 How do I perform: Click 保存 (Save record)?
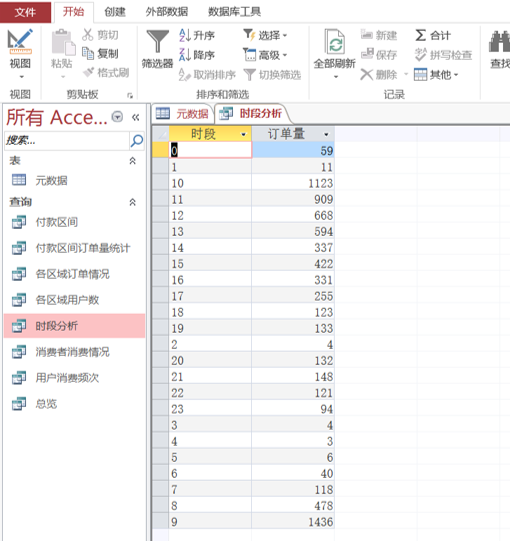[x=379, y=55]
